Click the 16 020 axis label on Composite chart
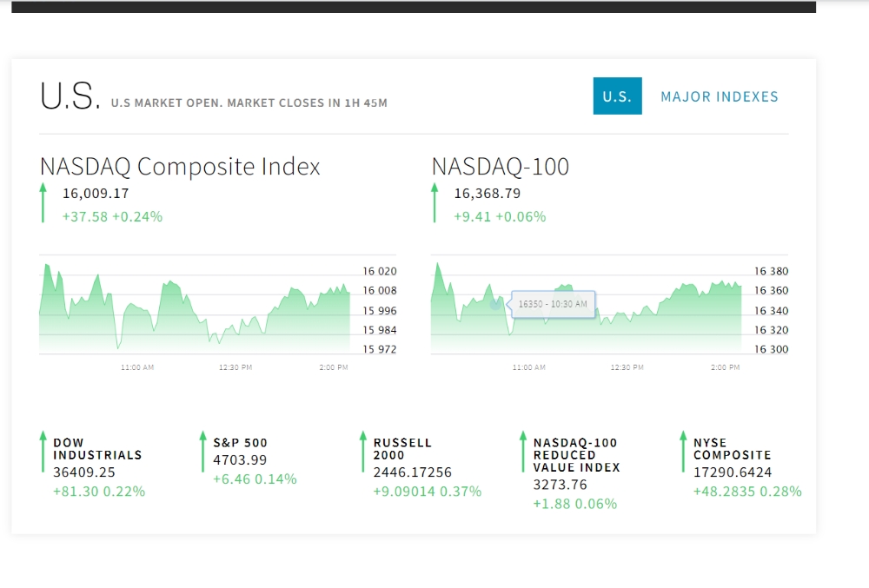This screenshot has height=588, width=869. pyautogui.click(x=380, y=271)
